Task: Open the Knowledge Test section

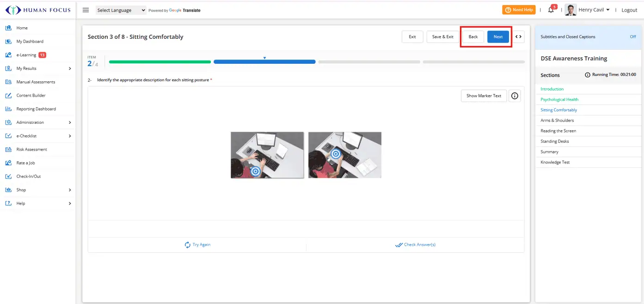Action: pos(555,163)
